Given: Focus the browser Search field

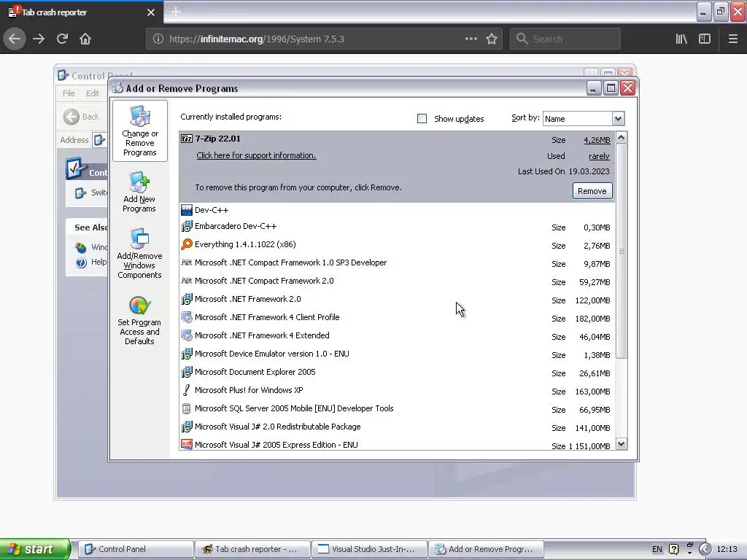Looking at the screenshot, I should pyautogui.click(x=565, y=39).
